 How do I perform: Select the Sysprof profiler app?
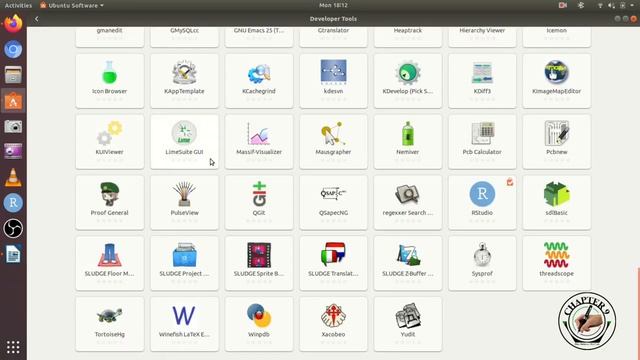482,263
